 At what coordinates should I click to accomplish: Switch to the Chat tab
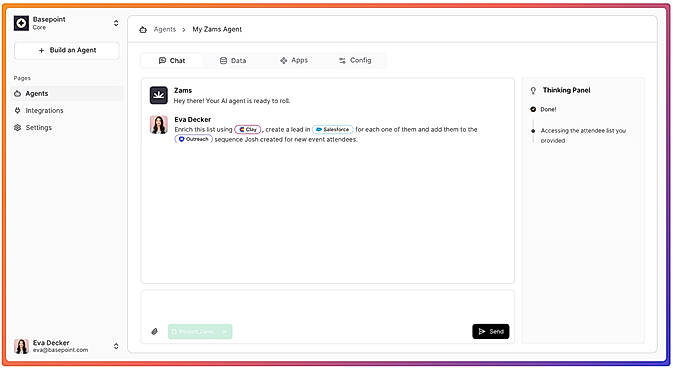pos(172,61)
